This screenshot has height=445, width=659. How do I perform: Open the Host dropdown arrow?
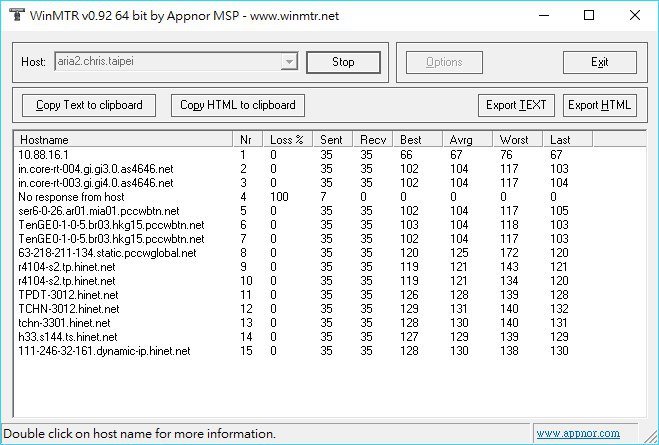(x=289, y=62)
